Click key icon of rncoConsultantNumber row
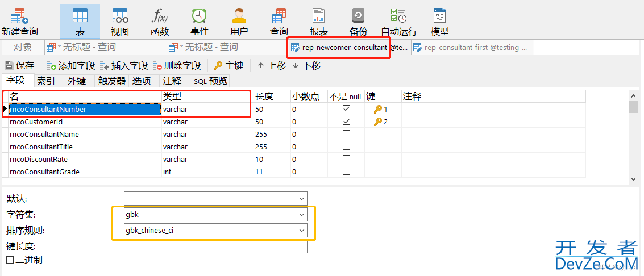 [x=378, y=110]
